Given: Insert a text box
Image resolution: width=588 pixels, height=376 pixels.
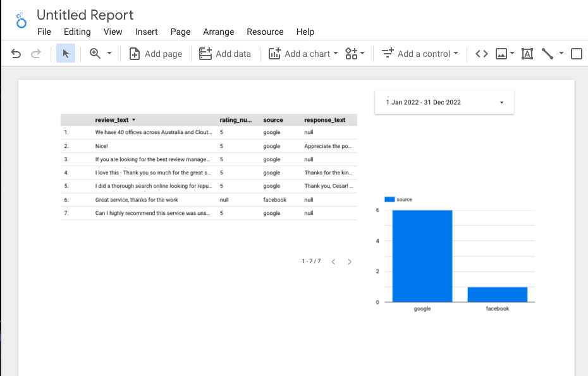Looking at the screenshot, I should (x=527, y=54).
